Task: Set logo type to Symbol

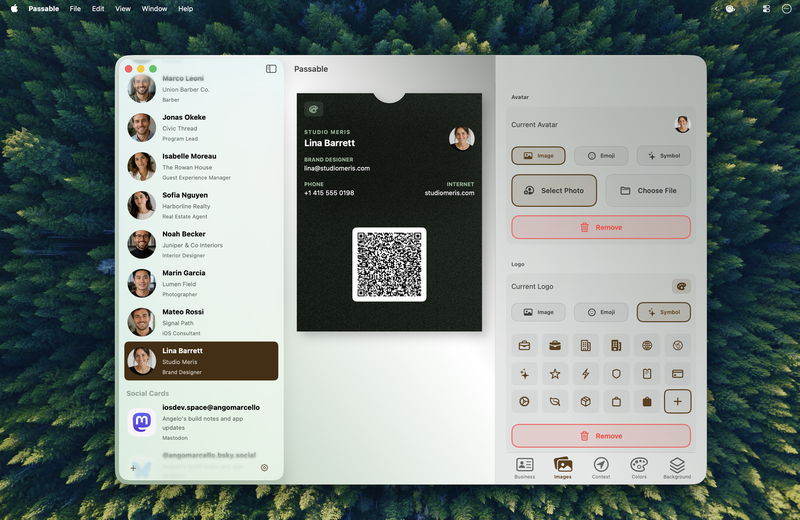Action: pos(664,312)
